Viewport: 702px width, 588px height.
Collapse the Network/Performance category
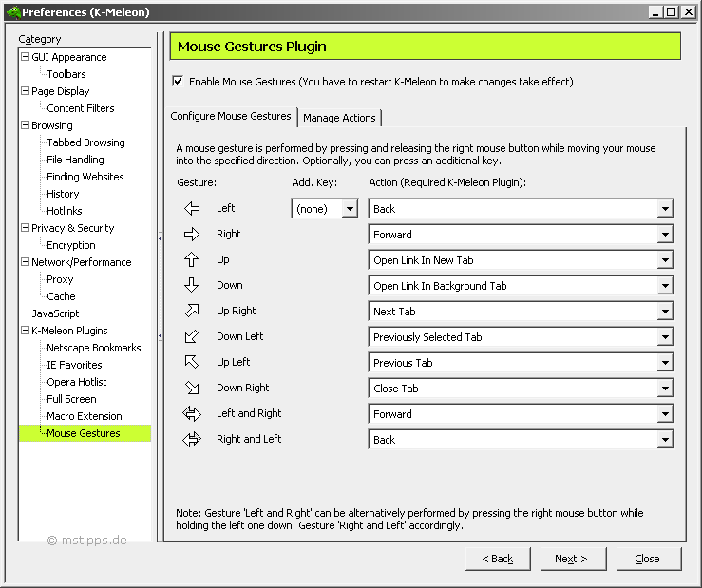point(25,262)
